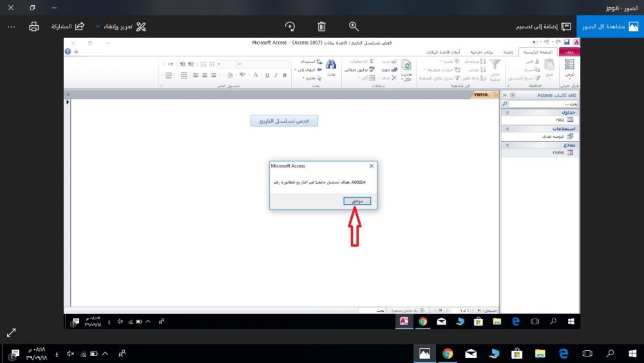Screen dimensions: 644x363
Task: Click Add to a creation in Photos
Action: [544, 26]
